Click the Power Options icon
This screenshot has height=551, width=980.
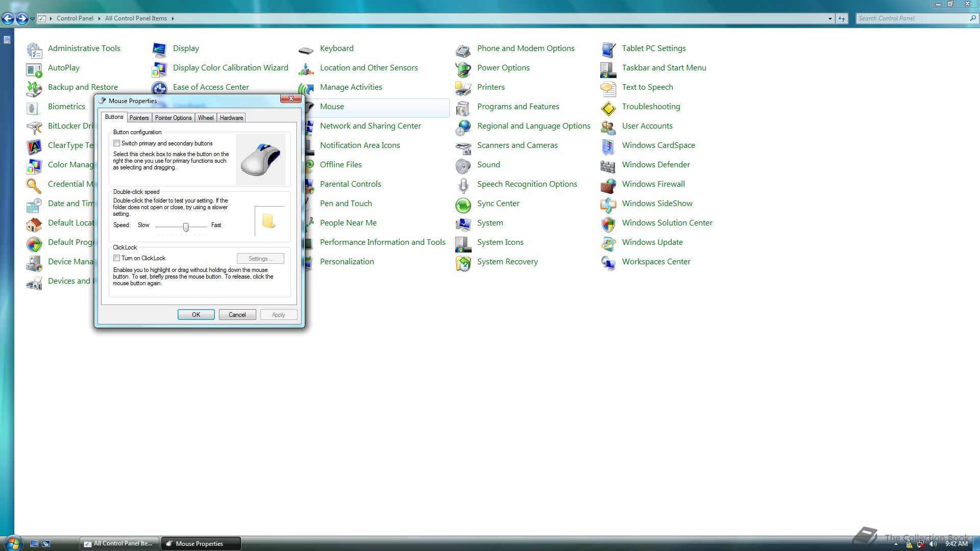point(463,69)
